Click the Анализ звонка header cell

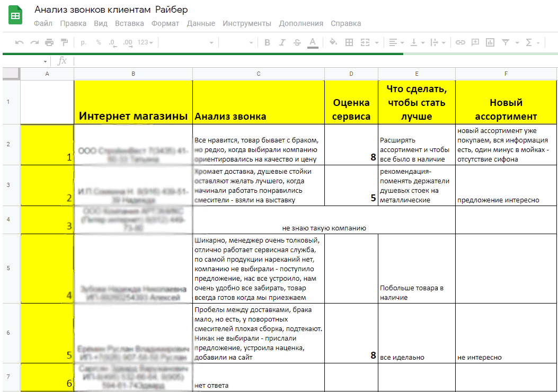click(259, 102)
